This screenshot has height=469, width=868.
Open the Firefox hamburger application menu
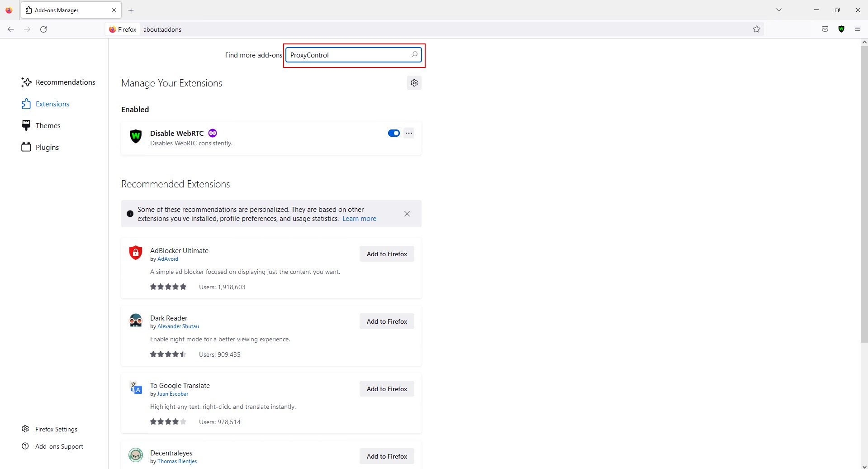click(858, 29)
